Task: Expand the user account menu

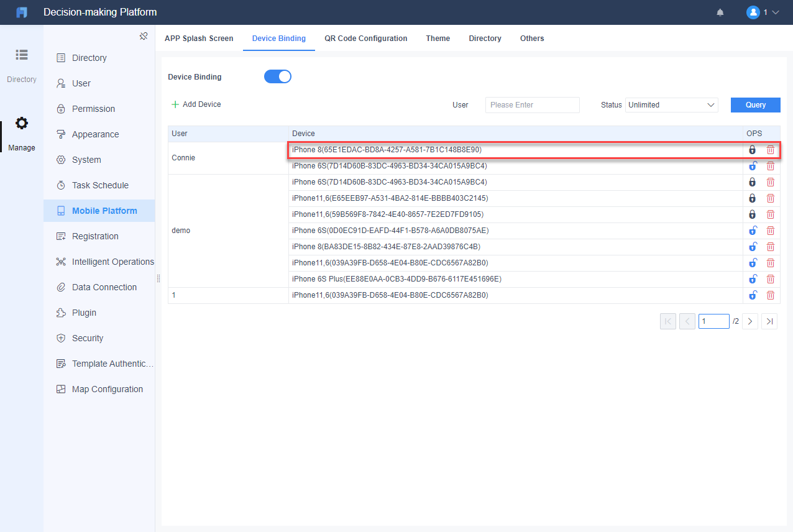Action: 763,12
